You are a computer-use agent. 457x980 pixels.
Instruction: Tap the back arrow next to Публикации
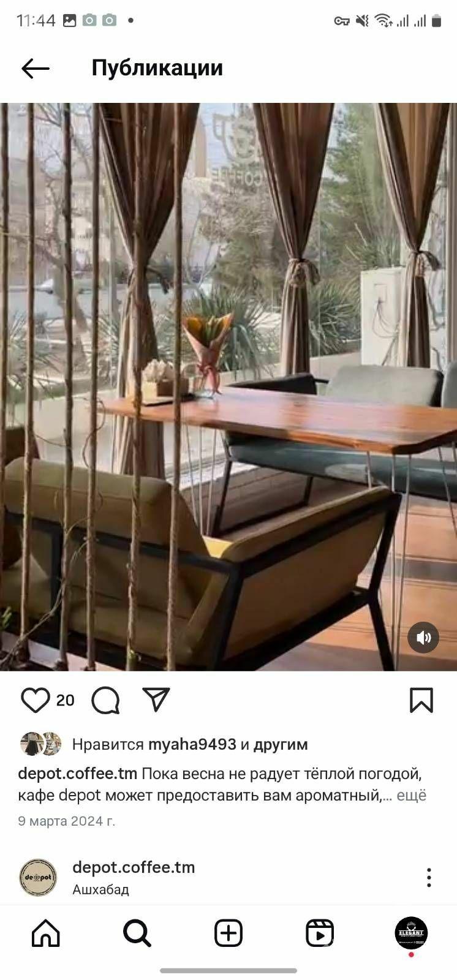coord(36,69)
